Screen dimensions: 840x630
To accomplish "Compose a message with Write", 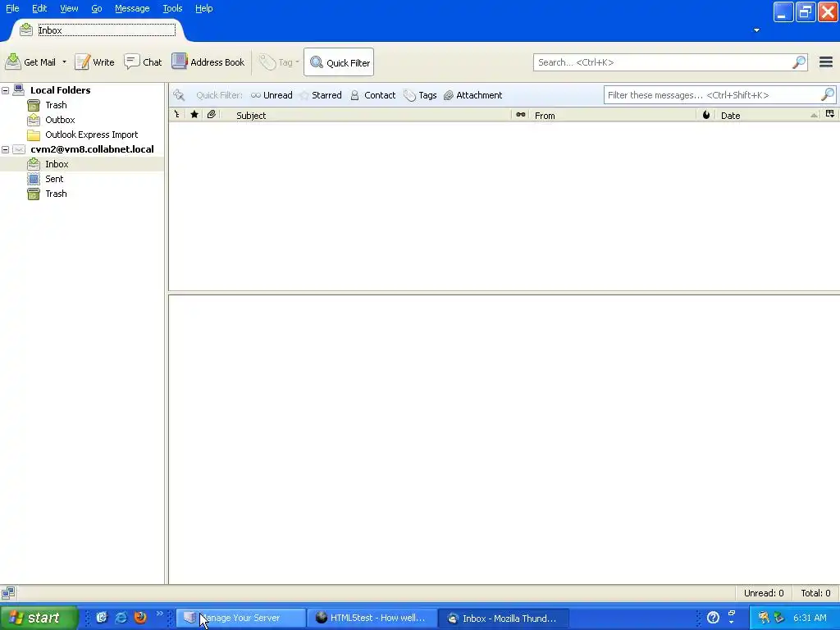I will (94, 62).
